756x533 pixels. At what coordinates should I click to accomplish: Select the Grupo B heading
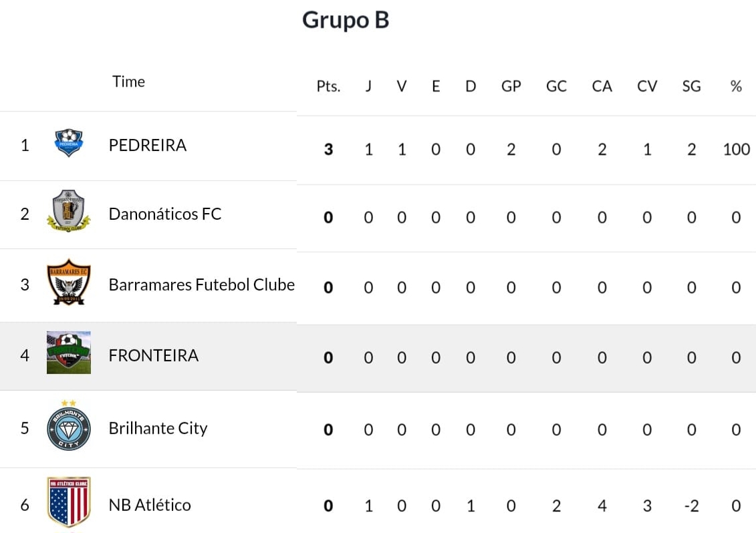click(346, 20)
